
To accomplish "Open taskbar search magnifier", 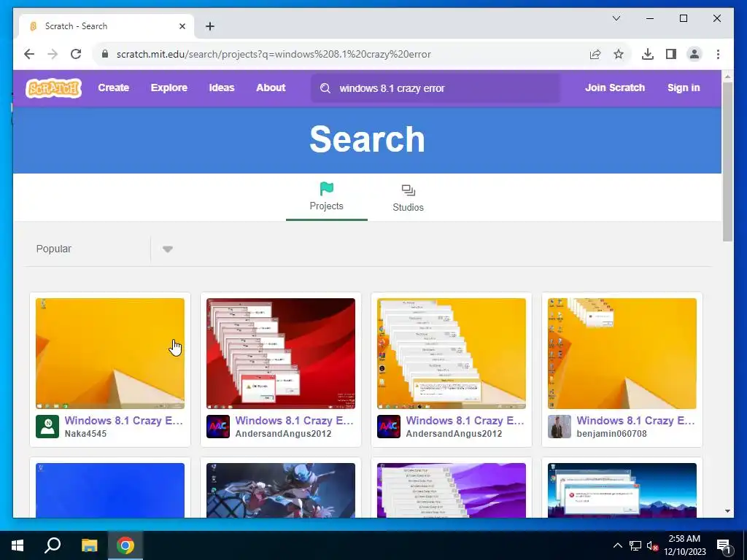I will (53, 545).
